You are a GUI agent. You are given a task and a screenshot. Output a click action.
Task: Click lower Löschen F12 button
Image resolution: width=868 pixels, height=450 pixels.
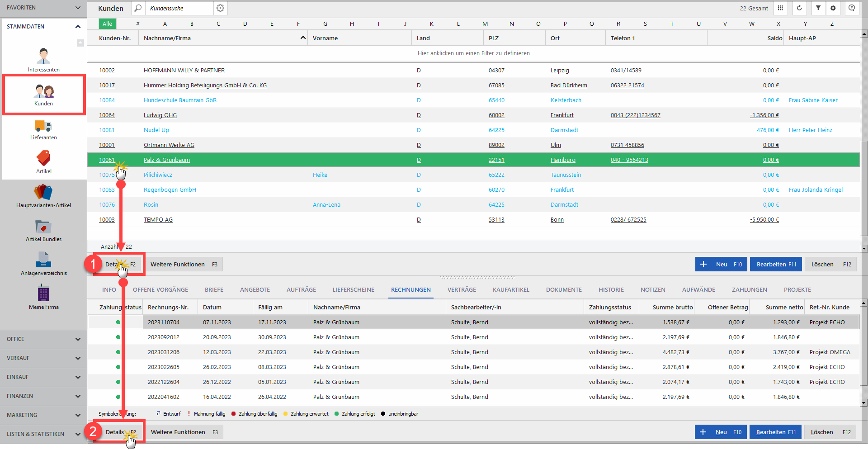click(x=830, y=432)
